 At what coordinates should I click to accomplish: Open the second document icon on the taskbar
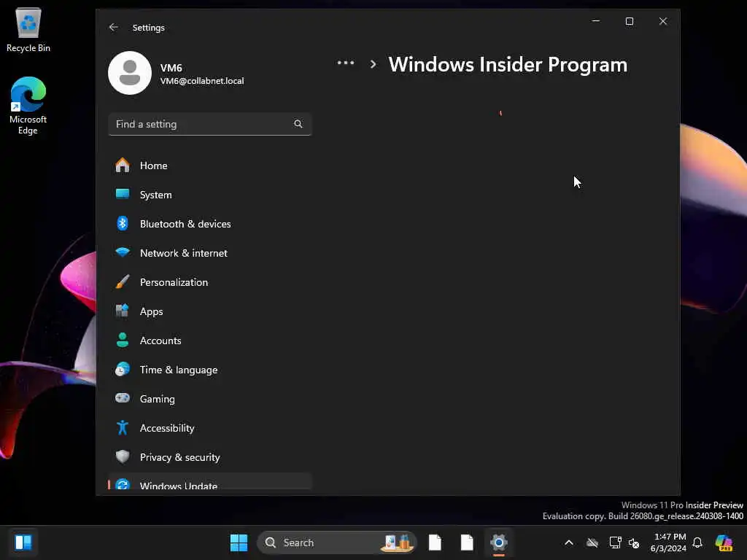(467, 542)
